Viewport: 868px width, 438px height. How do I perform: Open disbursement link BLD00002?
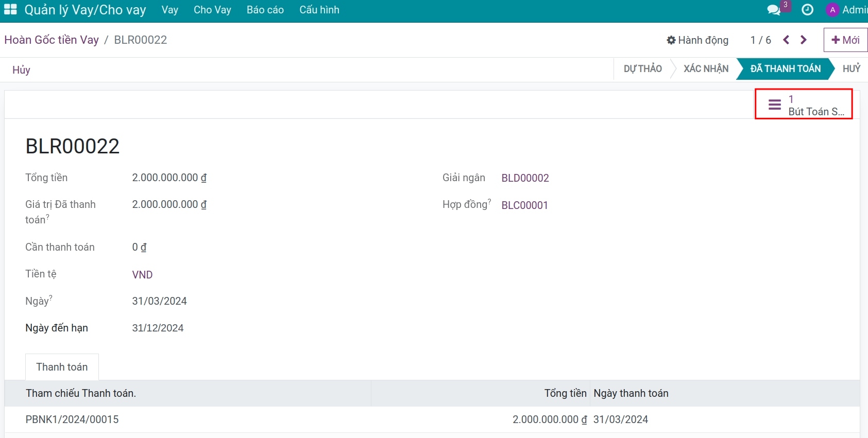tap(525, 178)
